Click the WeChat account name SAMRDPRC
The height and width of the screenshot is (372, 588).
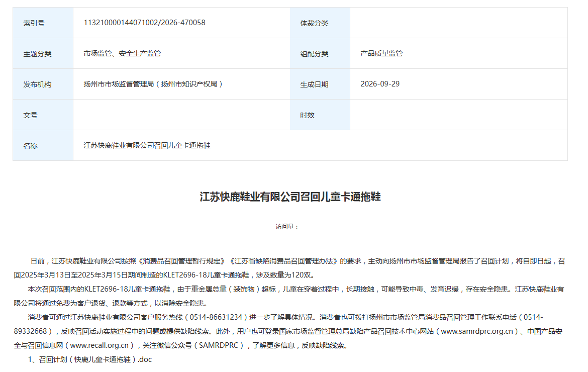219,345
